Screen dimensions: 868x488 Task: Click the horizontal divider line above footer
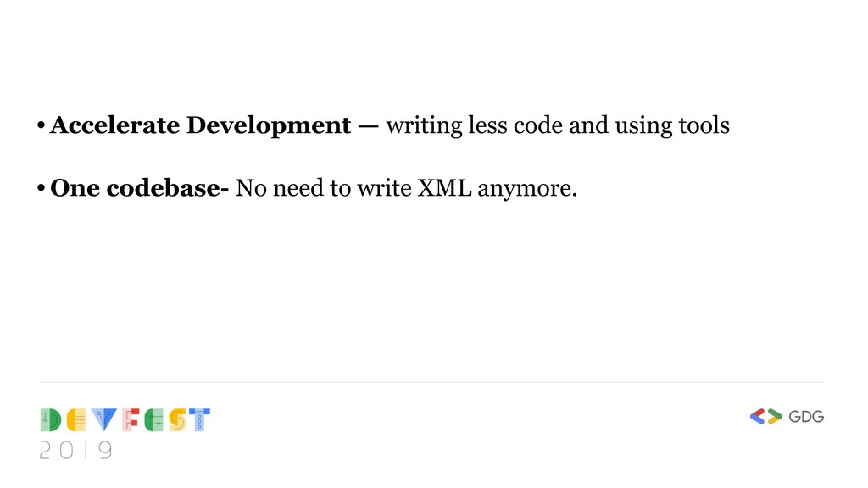(x=432, y=382)
